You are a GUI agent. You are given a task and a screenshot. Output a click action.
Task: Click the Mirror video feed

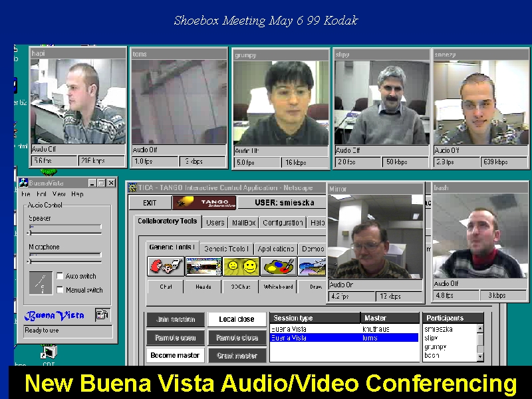tap(375, 237)
